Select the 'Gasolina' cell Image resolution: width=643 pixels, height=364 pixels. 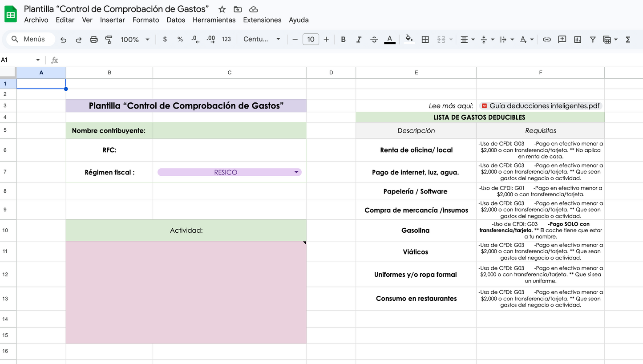coord(416,231)
